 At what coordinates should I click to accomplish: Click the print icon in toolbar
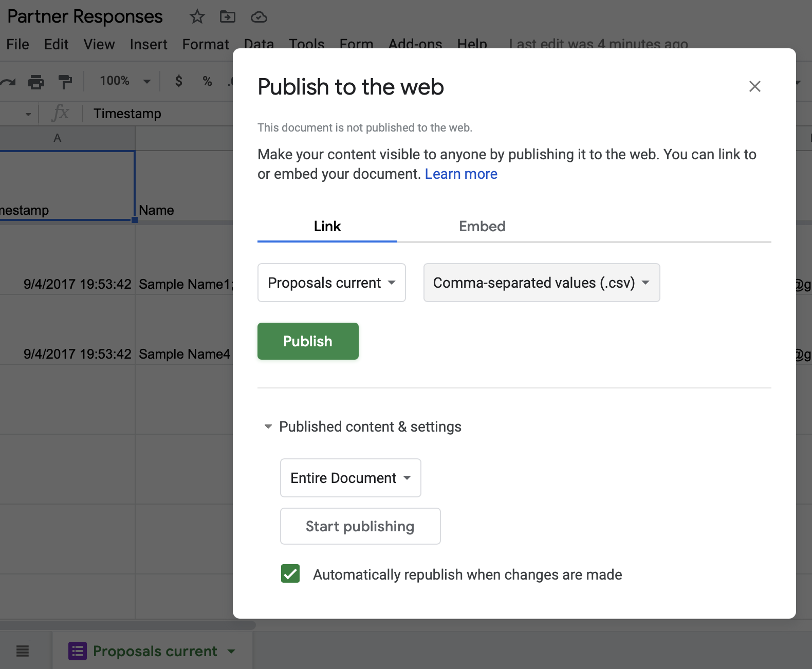[x=36, y=82]
